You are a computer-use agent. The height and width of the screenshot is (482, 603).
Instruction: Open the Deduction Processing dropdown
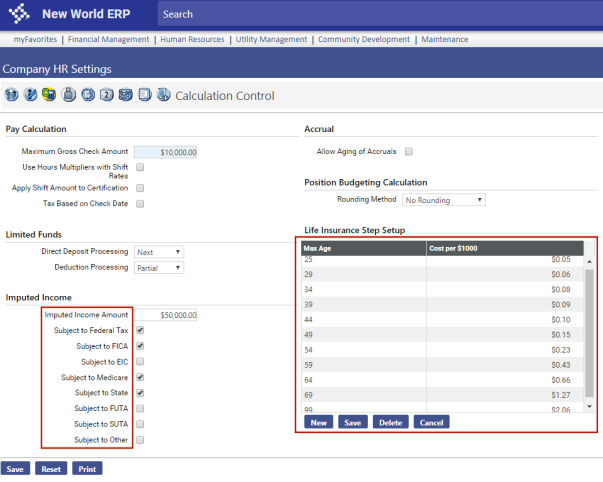pos(159,268)
